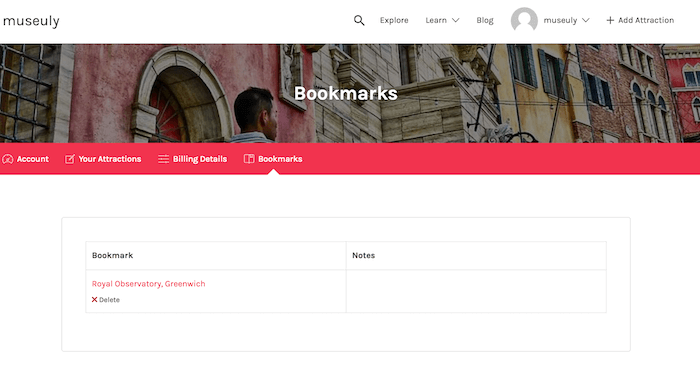
Task: Click the Billing Details list icon
Action: pyautogui.click(x=163, y=159)
